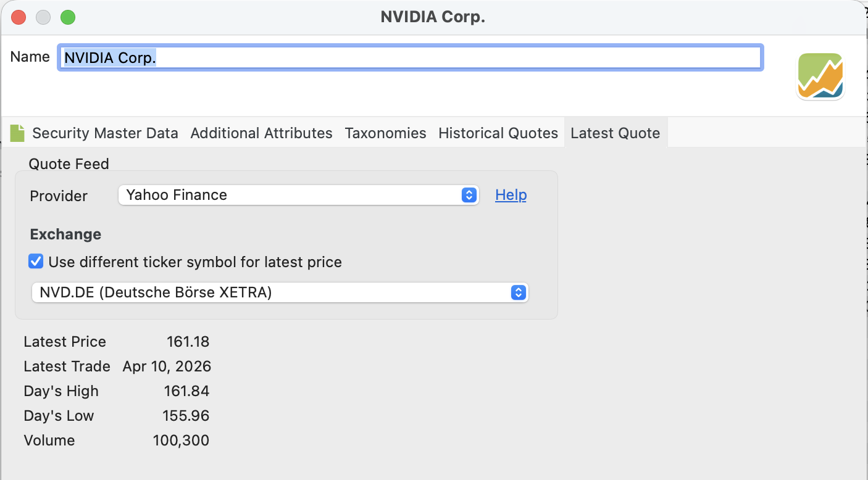Viewport: 868px width, 480px height.
Task: Click the Day's High value 161.84
Action: click(186, 391)
